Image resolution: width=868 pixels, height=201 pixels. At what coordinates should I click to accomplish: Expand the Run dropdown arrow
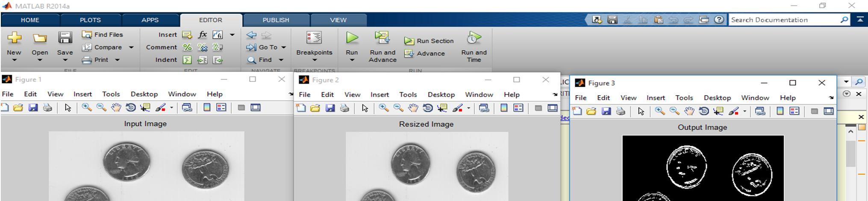coord(352,60)
